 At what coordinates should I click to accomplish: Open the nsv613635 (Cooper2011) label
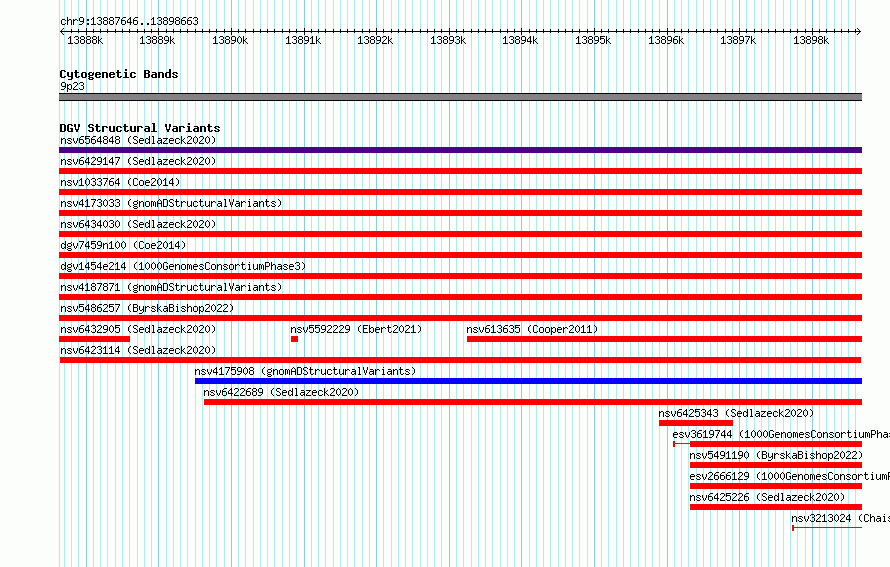click(x=532, y=329)
